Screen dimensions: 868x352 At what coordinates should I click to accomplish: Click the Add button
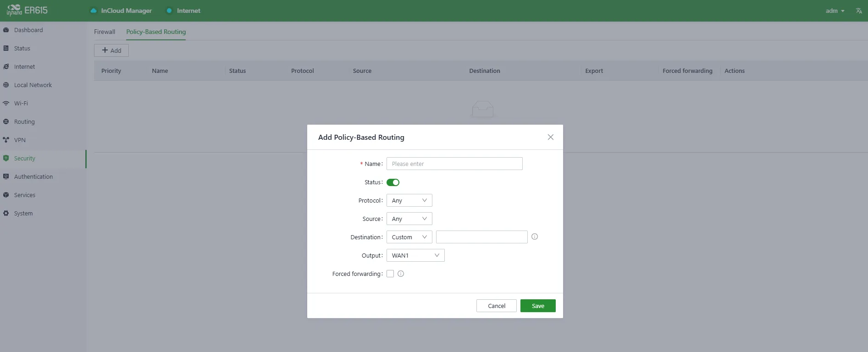coord(111,50)
